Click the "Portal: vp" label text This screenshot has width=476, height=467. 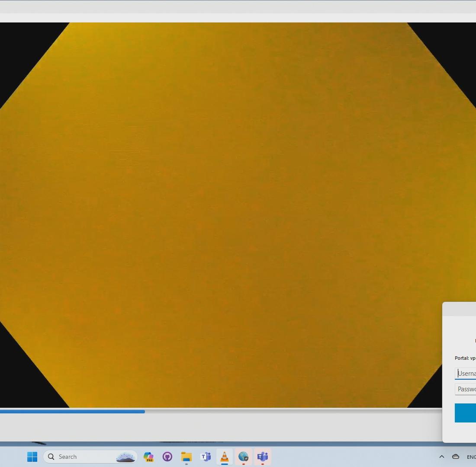pos(465,358)
